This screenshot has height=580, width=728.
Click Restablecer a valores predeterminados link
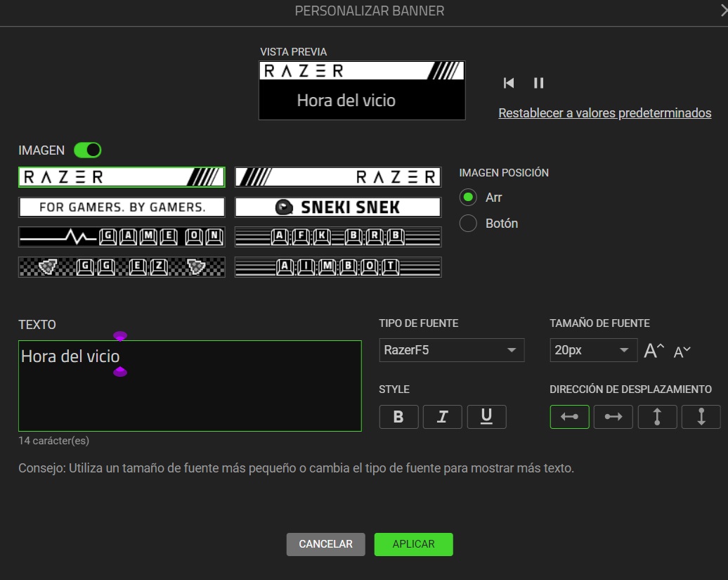(x=604, y=113)
